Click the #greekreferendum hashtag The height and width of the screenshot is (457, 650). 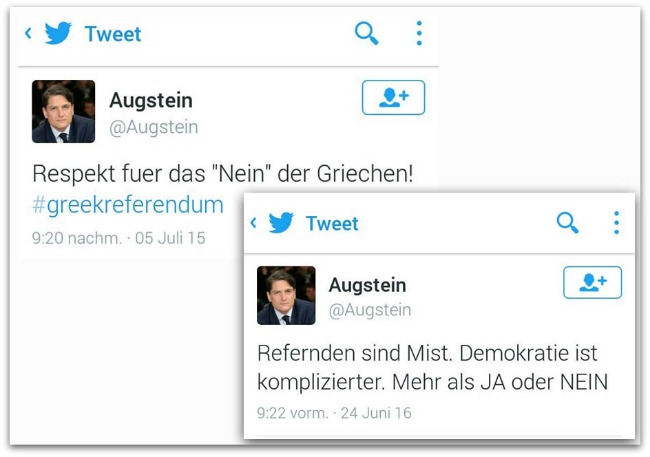click(x=128, y=205)
